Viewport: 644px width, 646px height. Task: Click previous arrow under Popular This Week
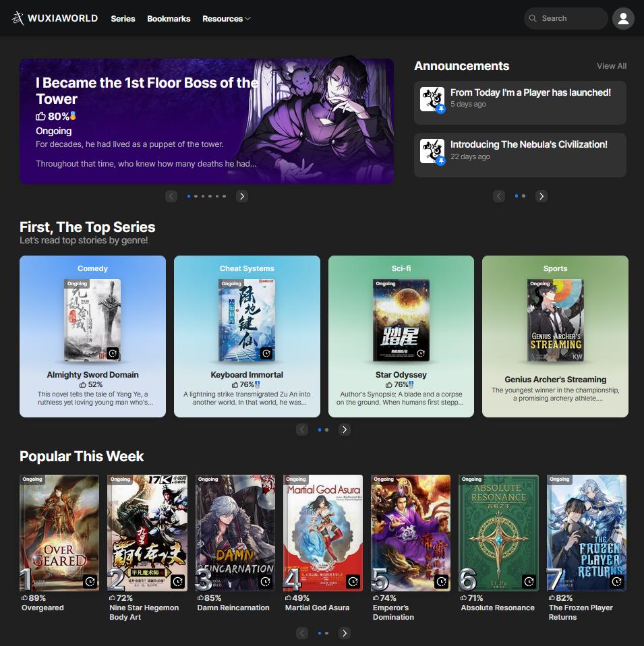(x=302, y=633)
